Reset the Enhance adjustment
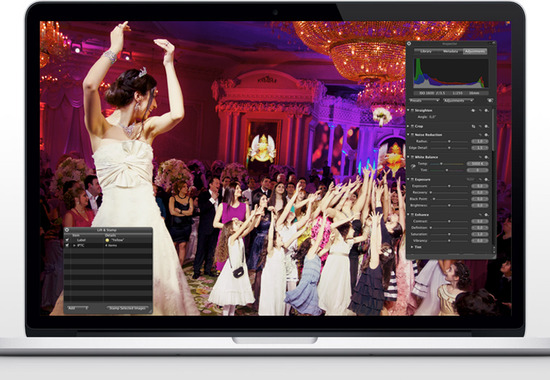Image resolution: width=550 pixels, height=380 pixels. [480, 215]
